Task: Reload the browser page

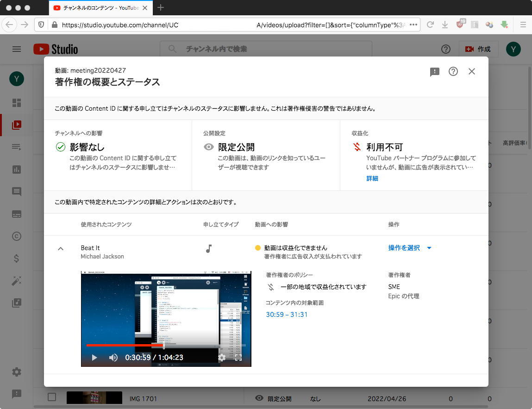Action: pyautogui.click(x=430, y=25)
